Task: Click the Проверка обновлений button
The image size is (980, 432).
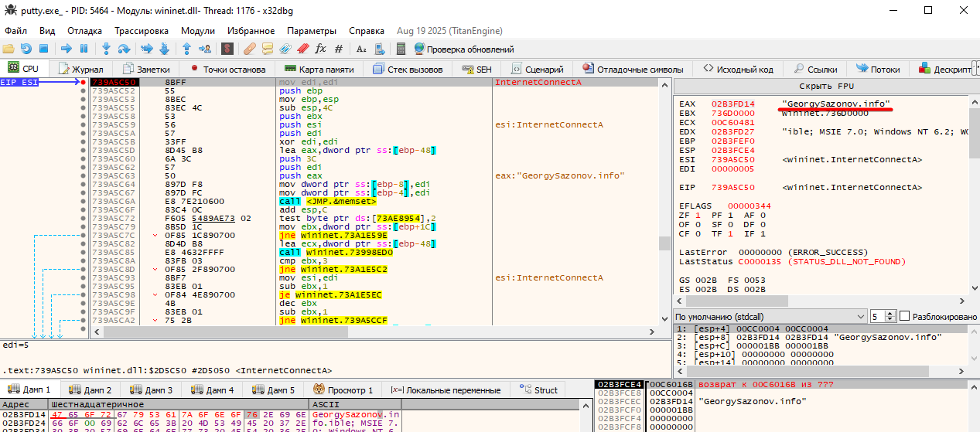Action: click(x=463, y=49)
